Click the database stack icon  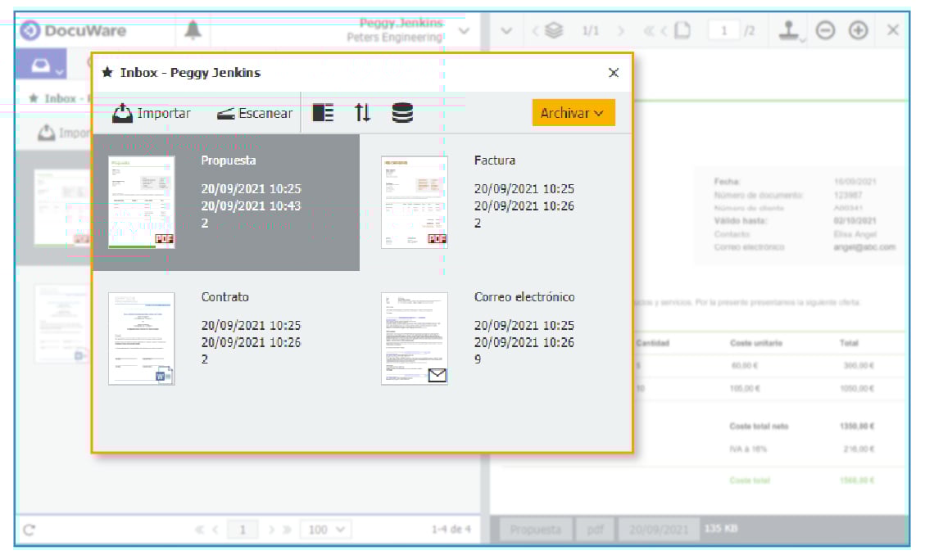tap(401, 114)
